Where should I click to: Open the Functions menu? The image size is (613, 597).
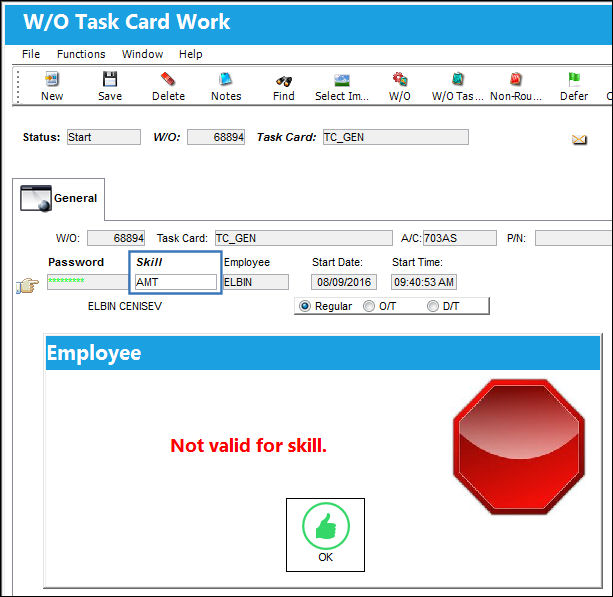pos(81,54)
